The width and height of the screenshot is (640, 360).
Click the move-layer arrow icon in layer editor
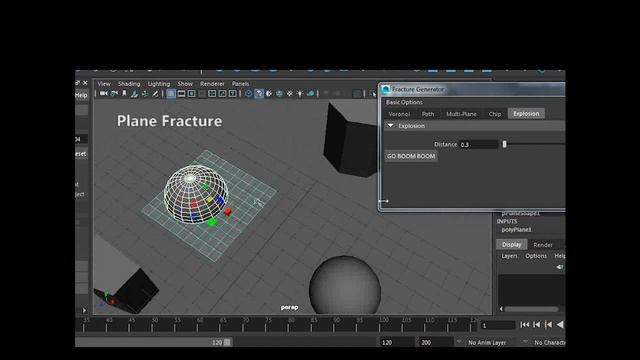click(x=560, y=267)
